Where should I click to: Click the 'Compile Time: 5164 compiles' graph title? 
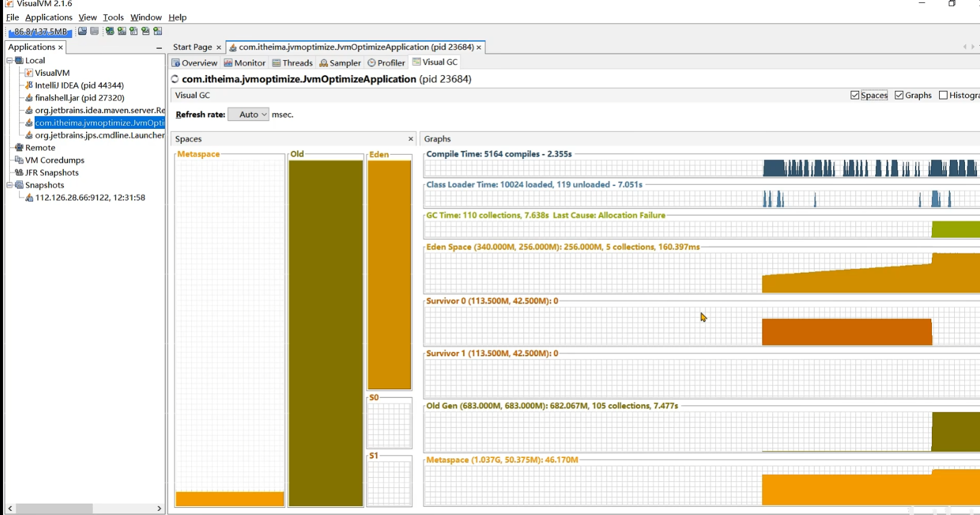499,154
